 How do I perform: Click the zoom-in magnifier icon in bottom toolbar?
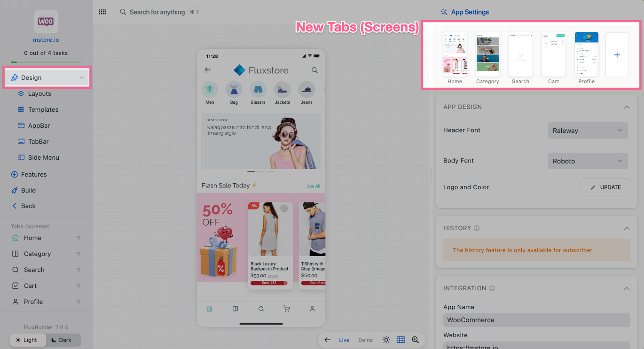coord(415,340)
